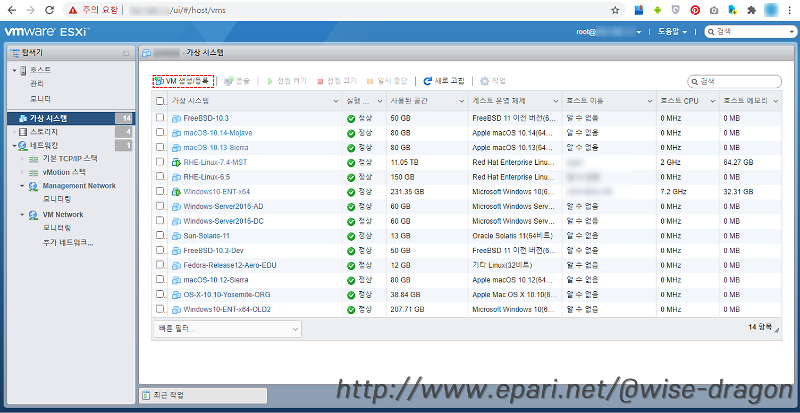Select 모니터링 under VM Network
This screenshot has width=800, height=413.
57,228
